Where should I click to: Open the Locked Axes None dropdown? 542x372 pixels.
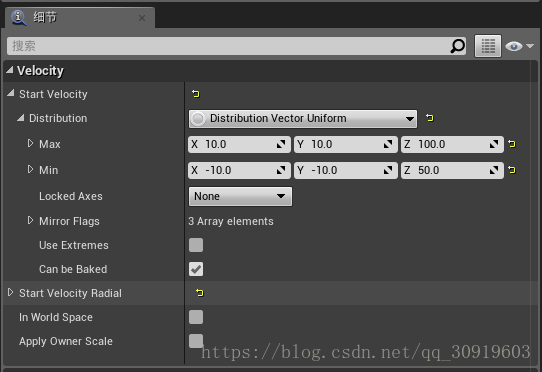[x=240, y=196]
